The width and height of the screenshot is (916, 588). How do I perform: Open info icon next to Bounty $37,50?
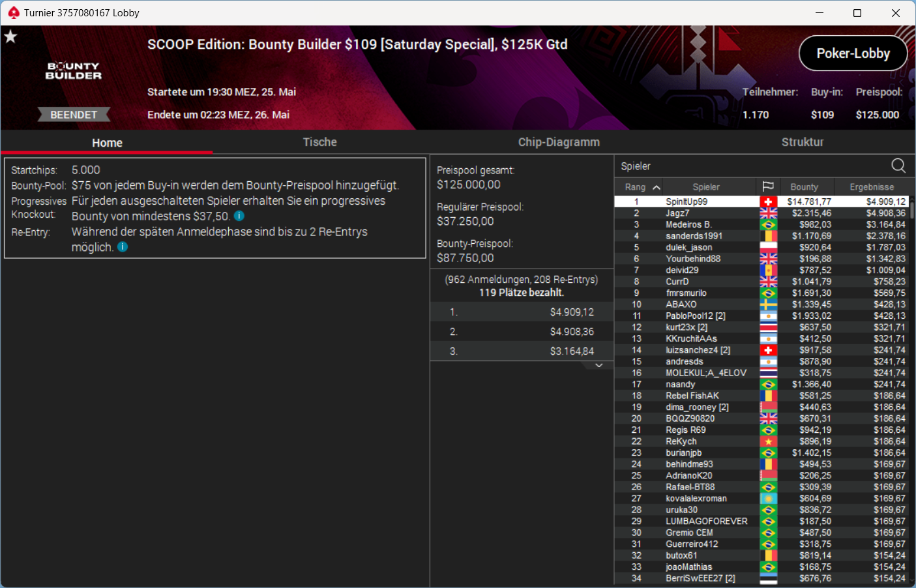coord(239,216)
